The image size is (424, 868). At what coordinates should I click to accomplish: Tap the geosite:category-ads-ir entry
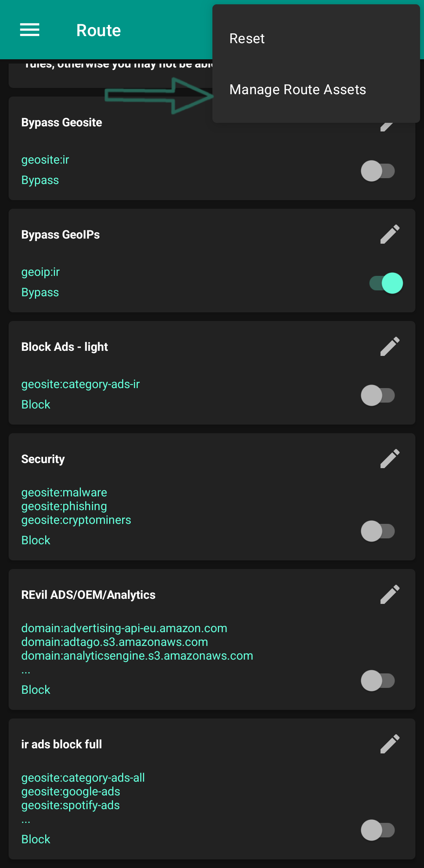[80, 384]
